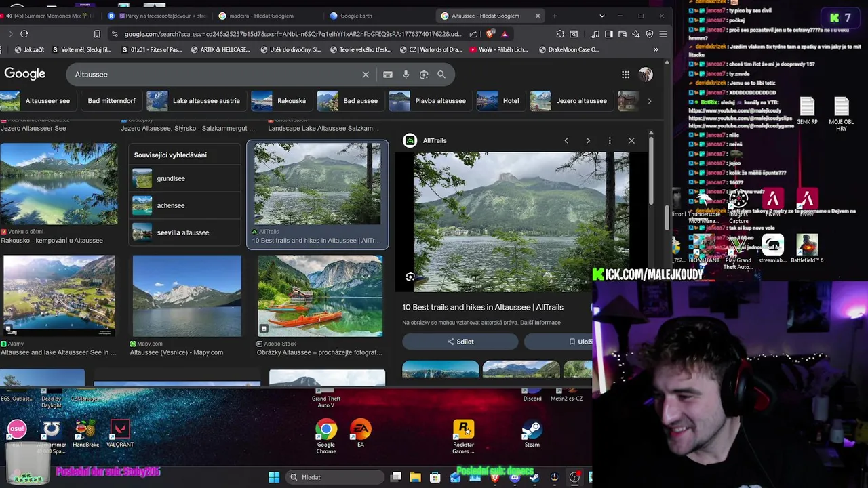Screen dimensions: 868x488
Task: Open Rakousko kempování u Altaussee thumbnail
Action: (59, 184)
